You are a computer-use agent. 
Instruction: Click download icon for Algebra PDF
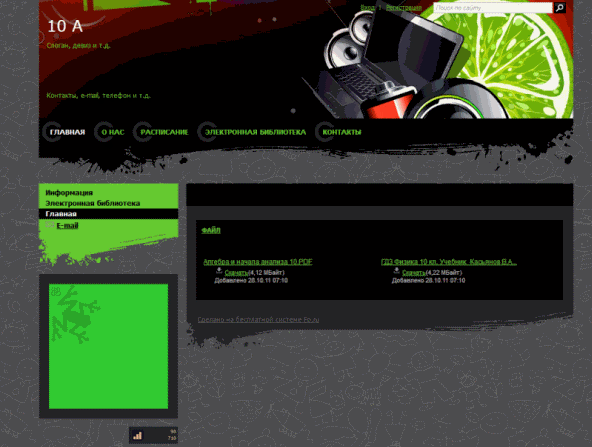tap(219, 270)
